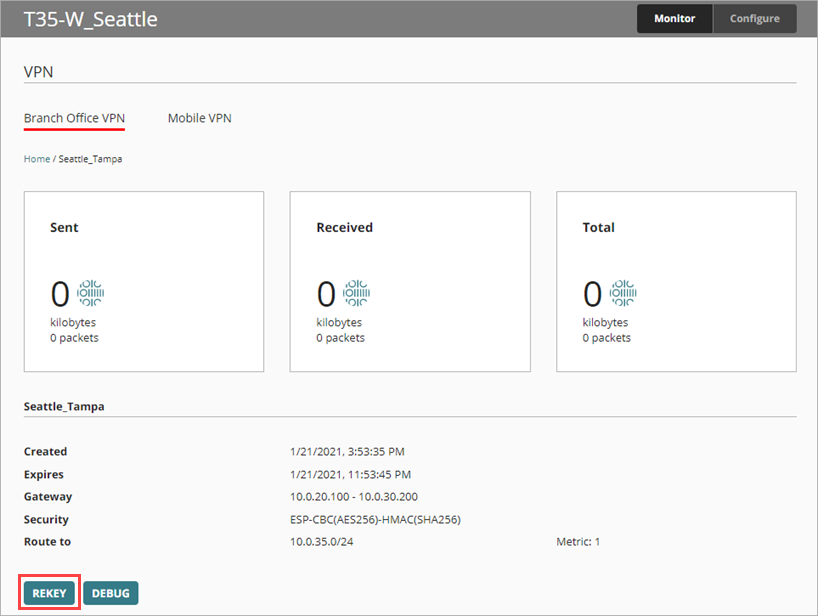Image resolution: width=818 pixels, height=616 pixels.
Task: Click the data icon in Total card
Action: click(x=623, y=293)
